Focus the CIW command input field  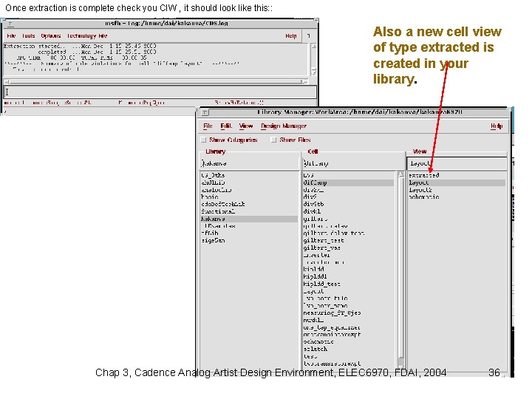[x=160, y=92]
